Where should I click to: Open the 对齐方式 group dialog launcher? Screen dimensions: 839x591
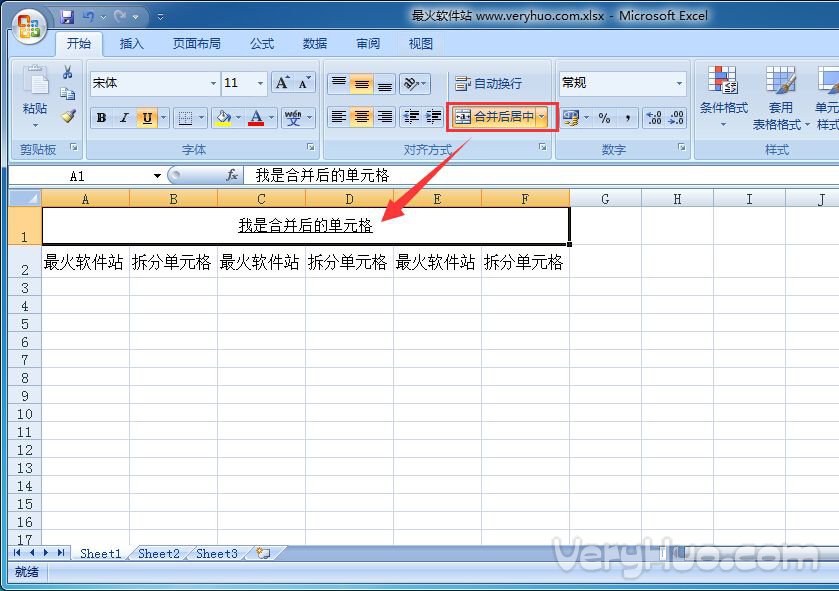point(543,147)
